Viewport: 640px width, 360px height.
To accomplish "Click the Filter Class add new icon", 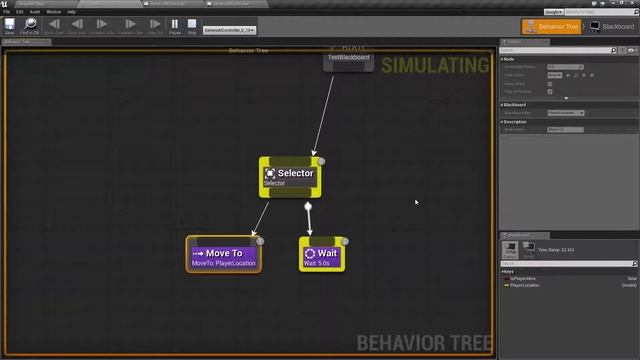I will (x=584, y=76).
